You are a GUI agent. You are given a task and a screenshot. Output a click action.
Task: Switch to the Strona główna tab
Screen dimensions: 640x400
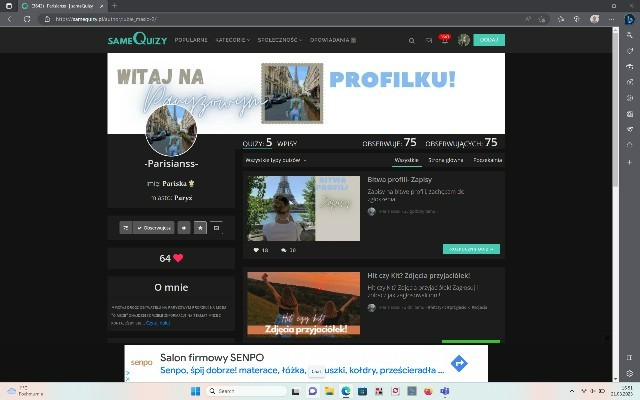[x=446, y=160]
